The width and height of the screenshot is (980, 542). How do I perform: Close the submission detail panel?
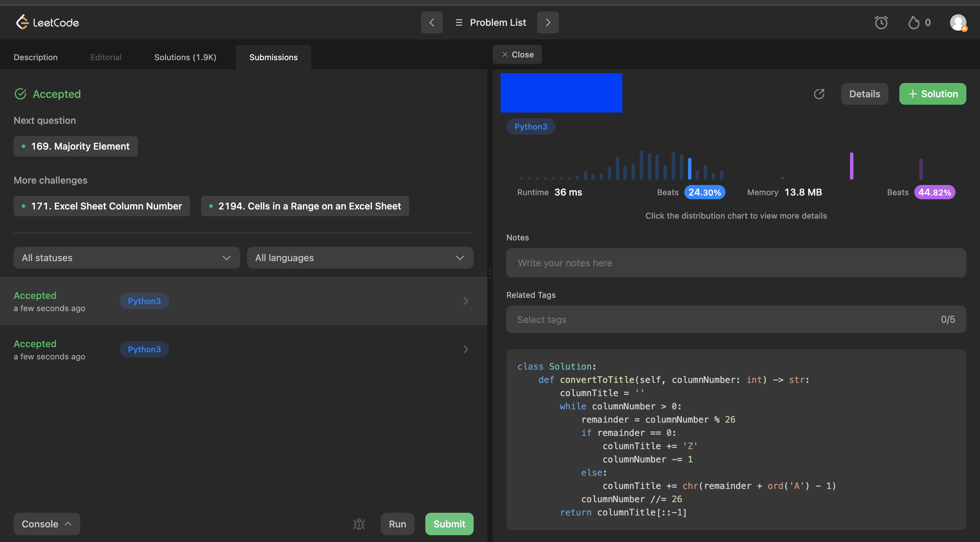517,54
